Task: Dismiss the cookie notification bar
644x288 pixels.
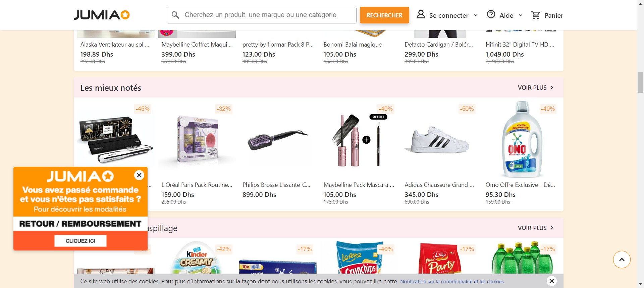Action: (x=551, y=281)
